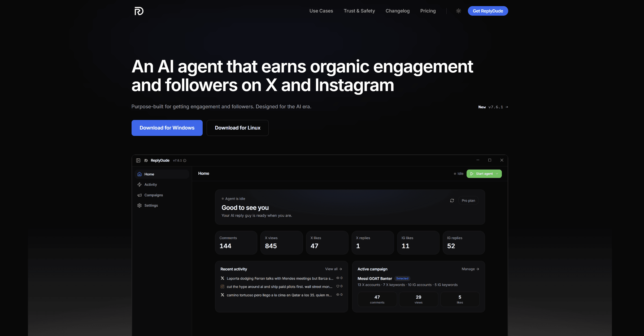Click the Start agent button
This screenshot has width=644, height=336.
(484, 174)
